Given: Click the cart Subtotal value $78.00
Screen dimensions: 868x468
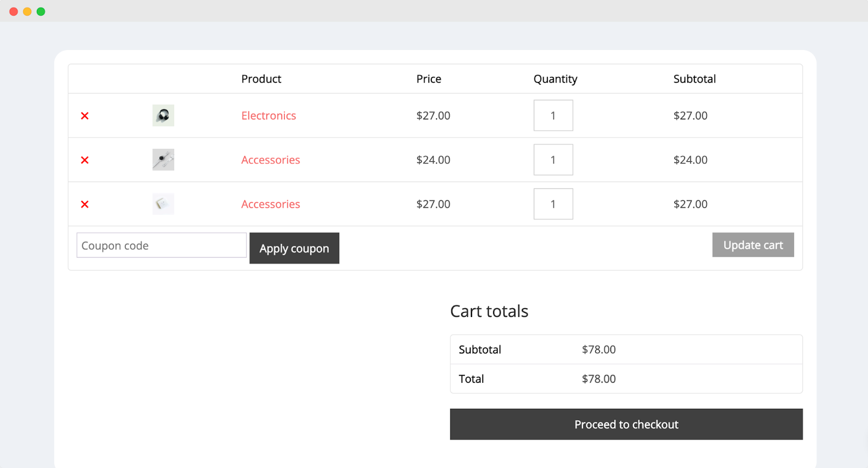Looking at the screenshot, I should click(599, 350).
